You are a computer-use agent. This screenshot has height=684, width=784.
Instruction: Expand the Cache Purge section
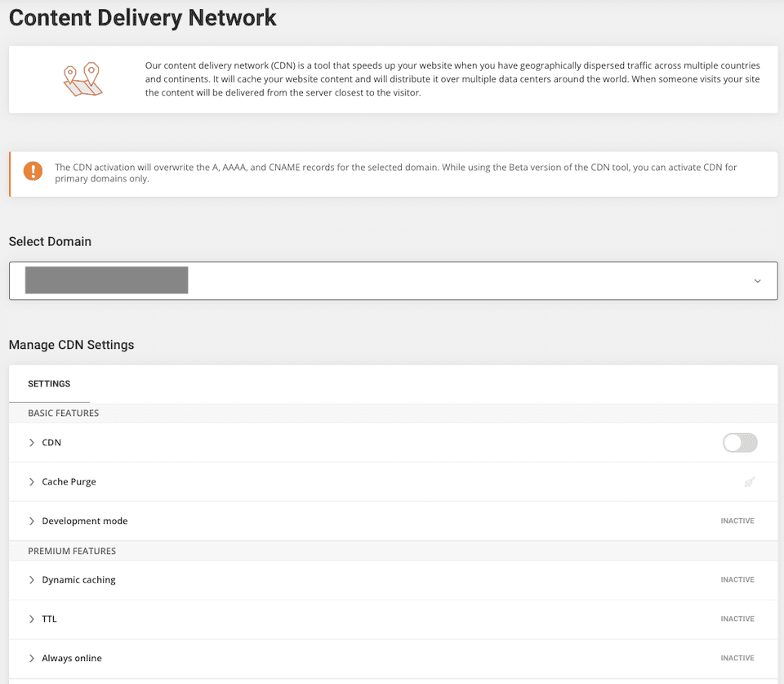31,481
